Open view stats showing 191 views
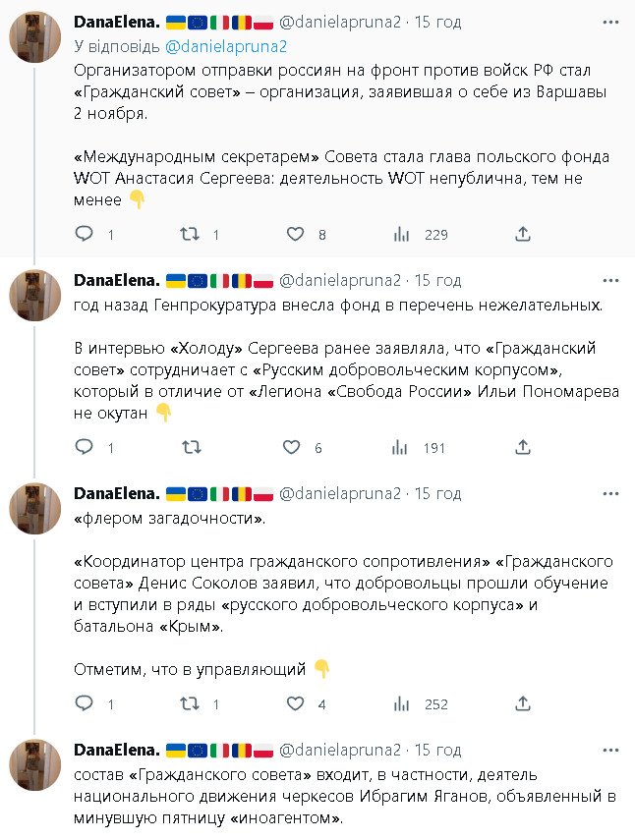 (x=401, y=447)
